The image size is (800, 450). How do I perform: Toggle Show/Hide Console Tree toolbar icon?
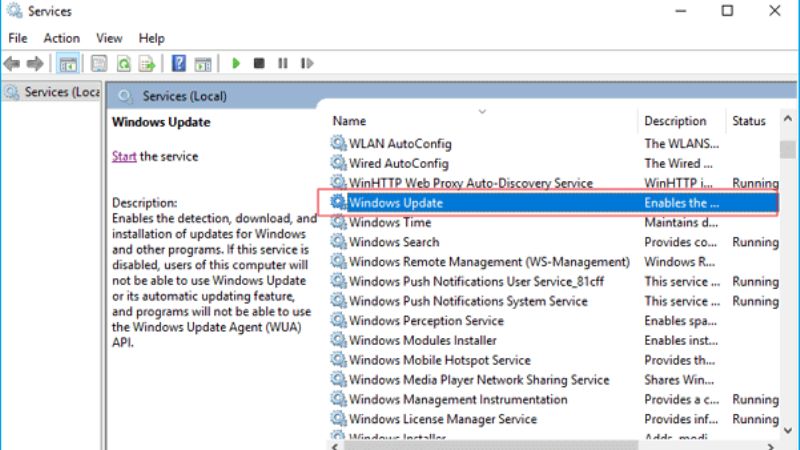tap(68, 64)
